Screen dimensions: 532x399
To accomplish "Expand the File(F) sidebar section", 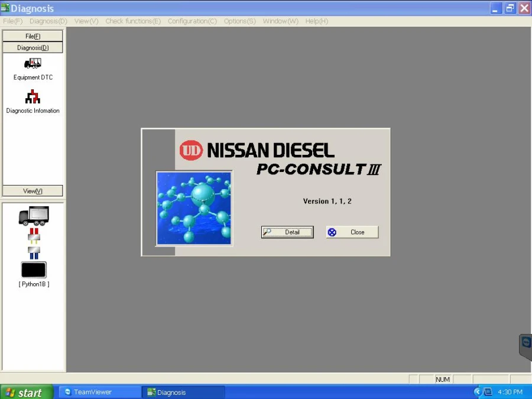I will (33, 36).
